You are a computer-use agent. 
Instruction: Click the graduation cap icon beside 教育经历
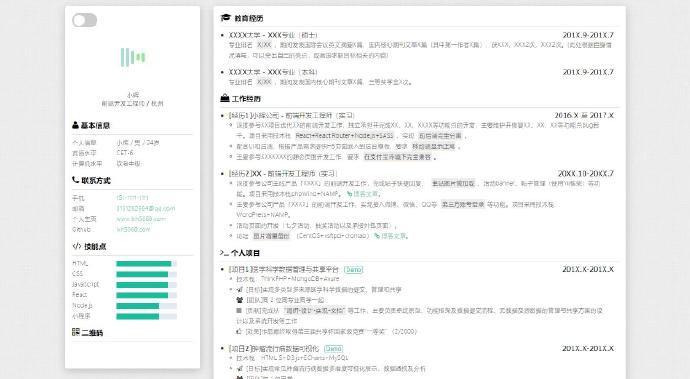click(x=226, y=18)
